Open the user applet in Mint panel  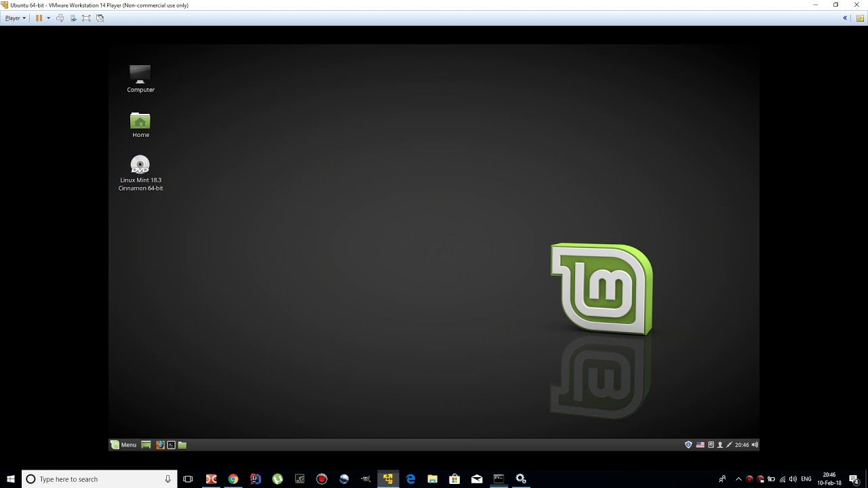tap(720, 445)
